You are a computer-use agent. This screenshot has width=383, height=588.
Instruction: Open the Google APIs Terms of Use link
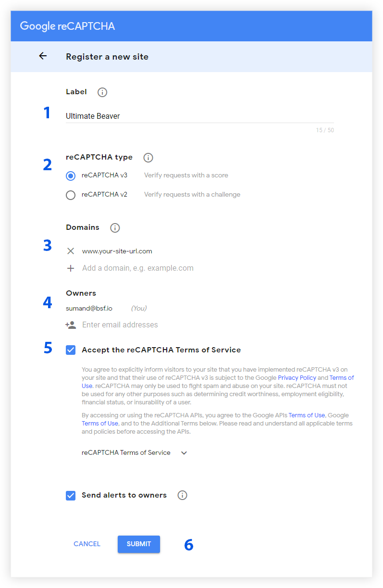(x=307, y=415)
